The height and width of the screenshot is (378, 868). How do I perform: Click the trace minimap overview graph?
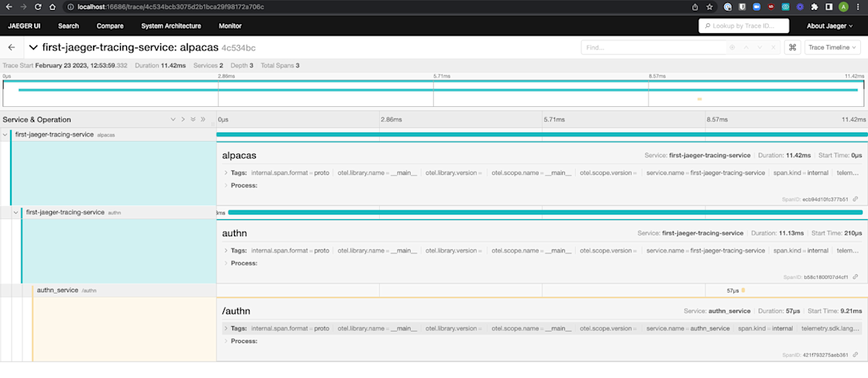433,93
